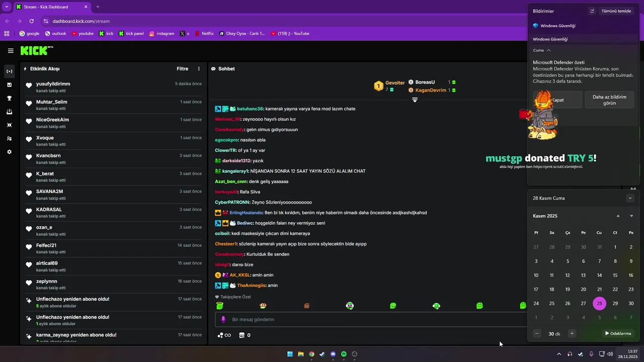Viewport: 644px width, 362px height.
Task: Open the settings gear icon in sidebar
Action: (9, 152)
